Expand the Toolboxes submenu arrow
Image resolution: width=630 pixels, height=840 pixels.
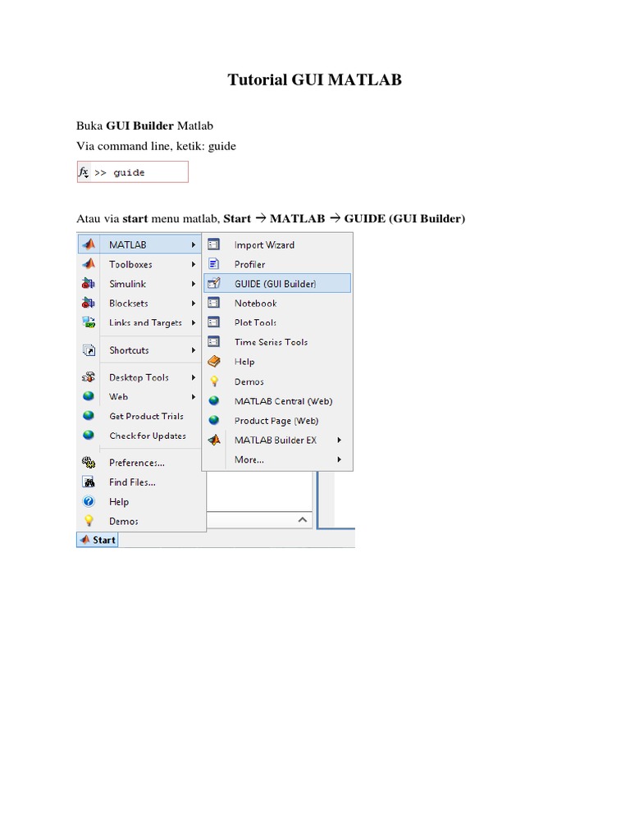click(x=194, y=264)
